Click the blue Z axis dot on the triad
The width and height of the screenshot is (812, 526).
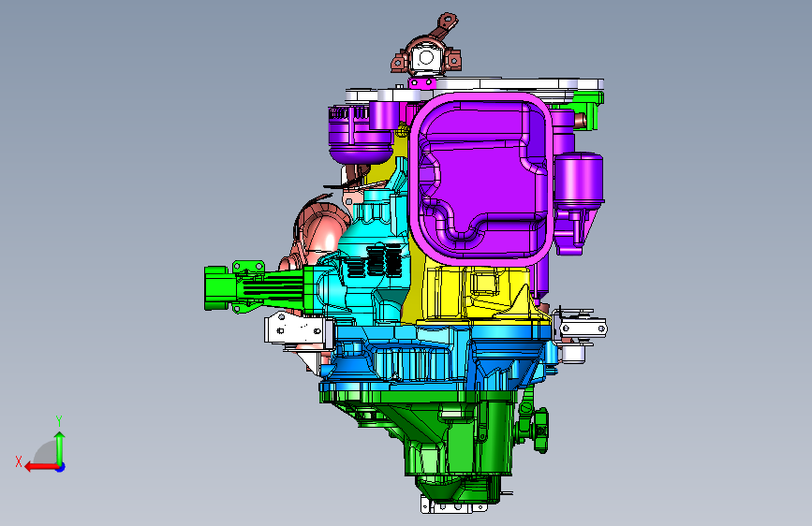(x=61, y=467)
